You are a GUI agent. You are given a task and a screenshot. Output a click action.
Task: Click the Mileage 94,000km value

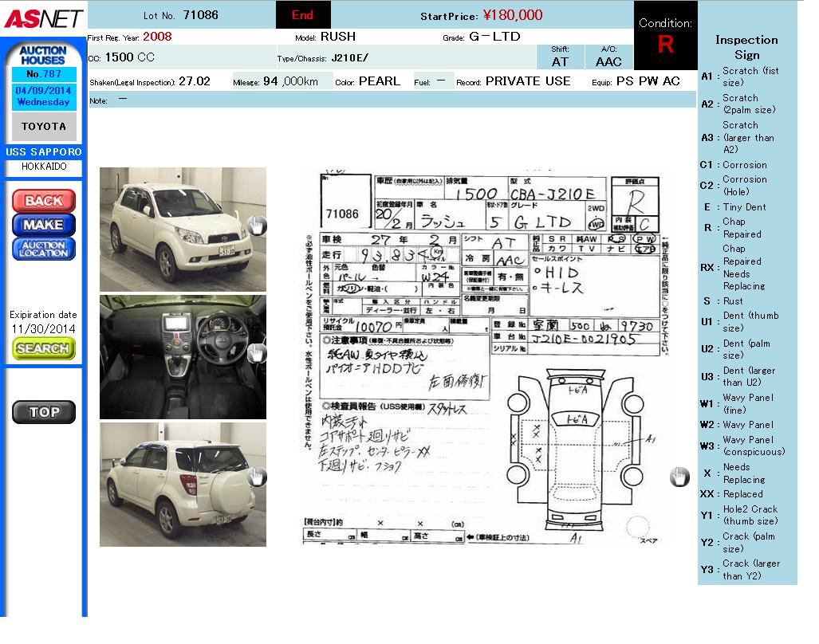click(x=290, y=81)
